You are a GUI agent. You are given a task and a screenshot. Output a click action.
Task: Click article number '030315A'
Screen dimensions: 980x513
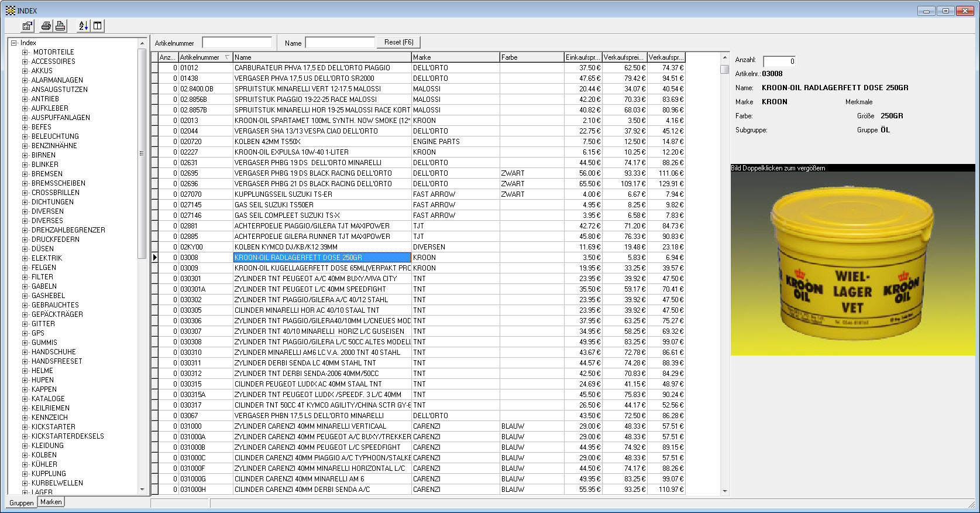205,395
